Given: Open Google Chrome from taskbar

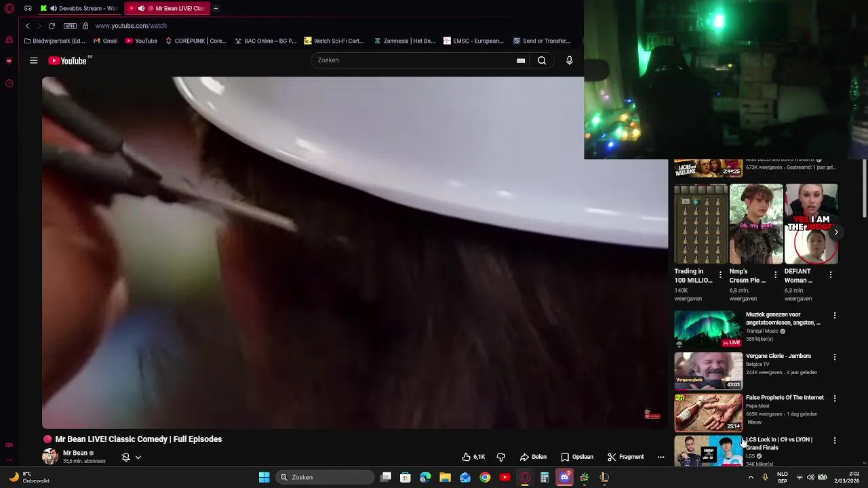Looking at the screenshot, I should coord(485,477).
